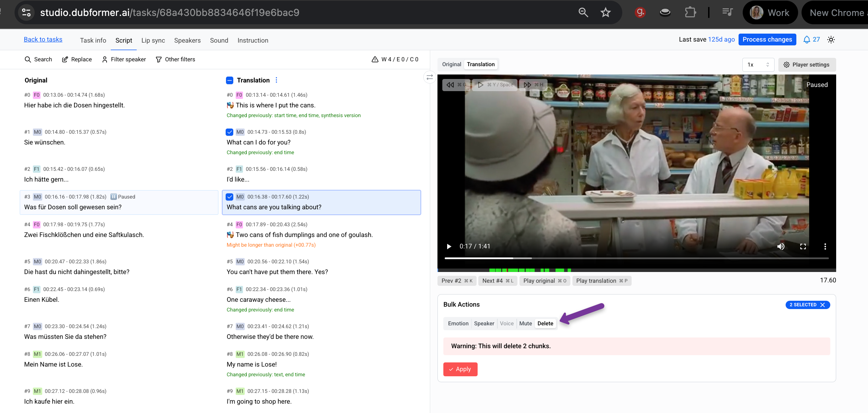Click the swap columns arrows icon

pyautogui.click(x=430, y=77)
